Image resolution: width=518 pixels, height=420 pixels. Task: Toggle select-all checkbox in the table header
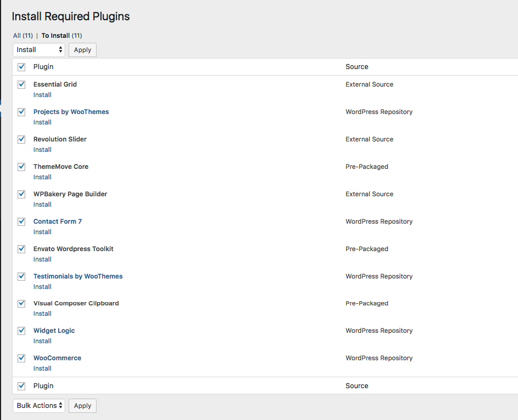pos(21,67)
